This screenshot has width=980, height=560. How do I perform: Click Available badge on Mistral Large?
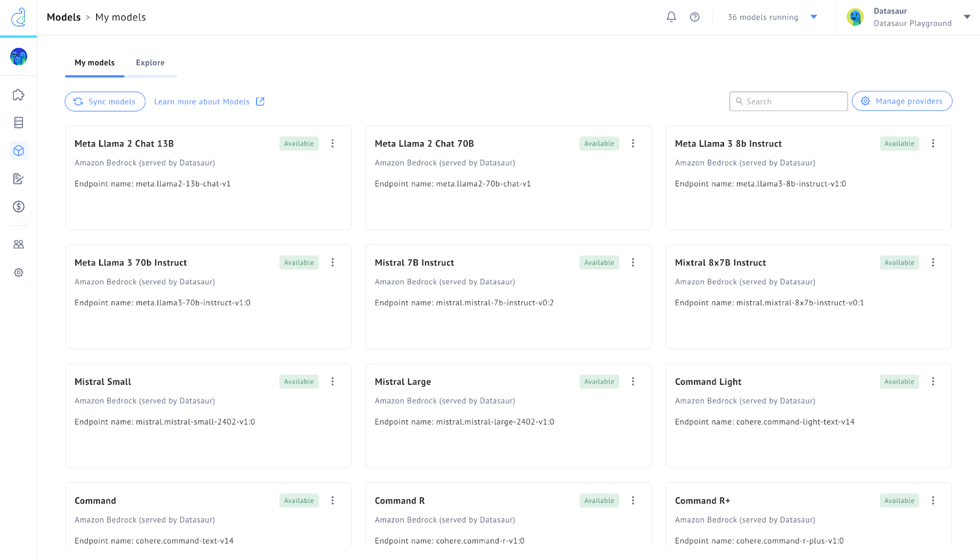click(x=599, y=382)
